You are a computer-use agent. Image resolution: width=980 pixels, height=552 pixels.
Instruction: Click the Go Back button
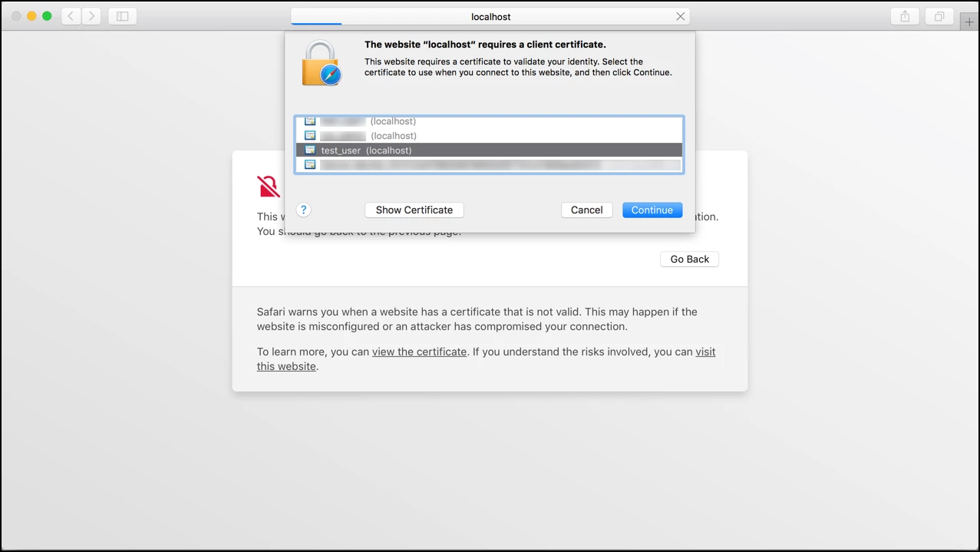click(x=689, y=259)
